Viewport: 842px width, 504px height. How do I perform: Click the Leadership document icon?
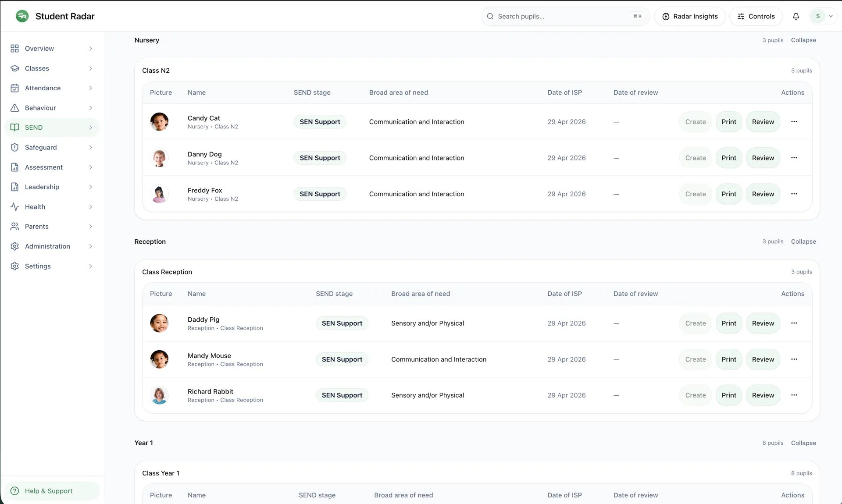14,187
